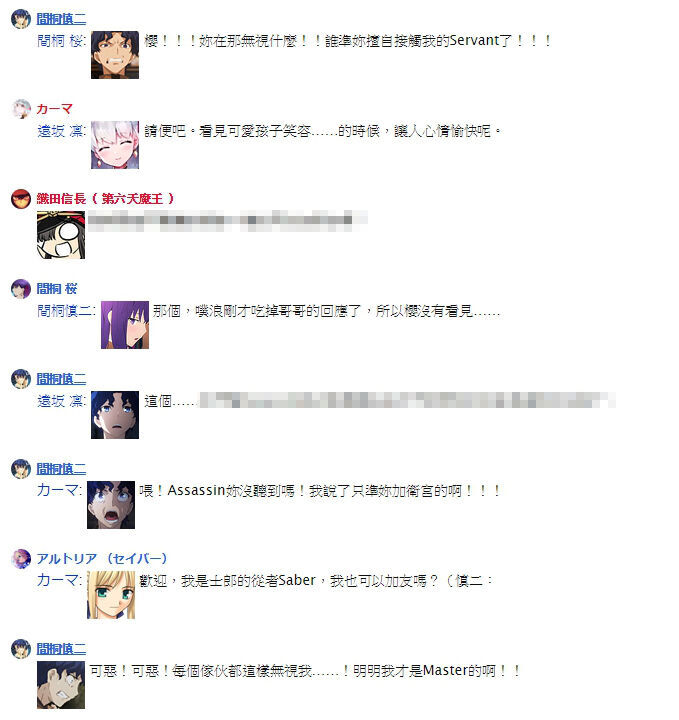
Task: Open 織田信長（第六天魔王）username link
Action: tap(106, 199)
